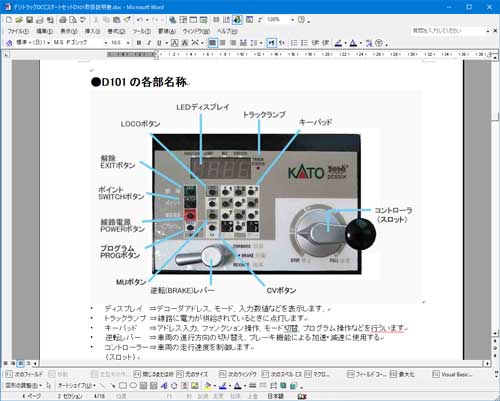Apply character shading
Screen dimensions: 500x401
coord(185,43)
